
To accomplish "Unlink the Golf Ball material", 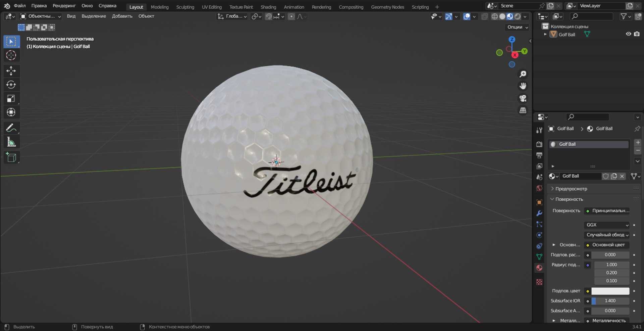I will click(622, 176).
